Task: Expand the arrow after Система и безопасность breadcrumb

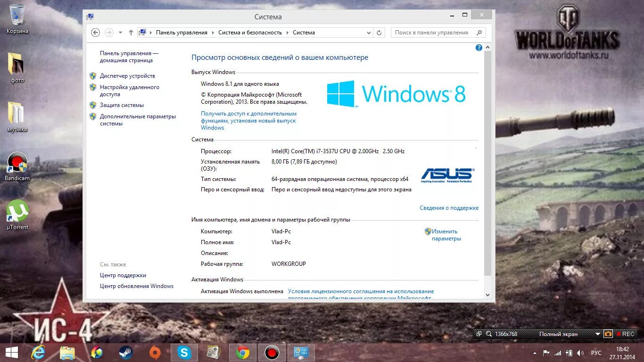Action: (287, 33)
